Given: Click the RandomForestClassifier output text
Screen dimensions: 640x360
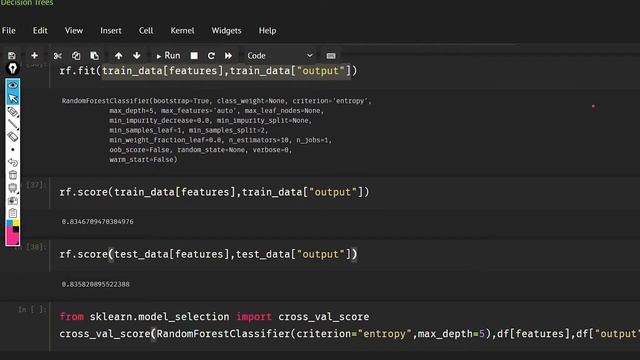Looking at the screenshot, I should [217, 130].
